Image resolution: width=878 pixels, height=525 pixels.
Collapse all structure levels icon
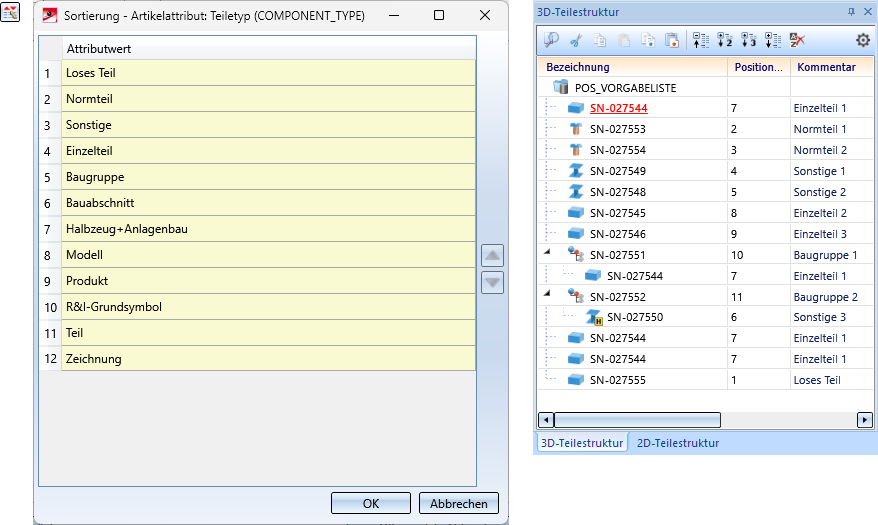pos(700,40)
